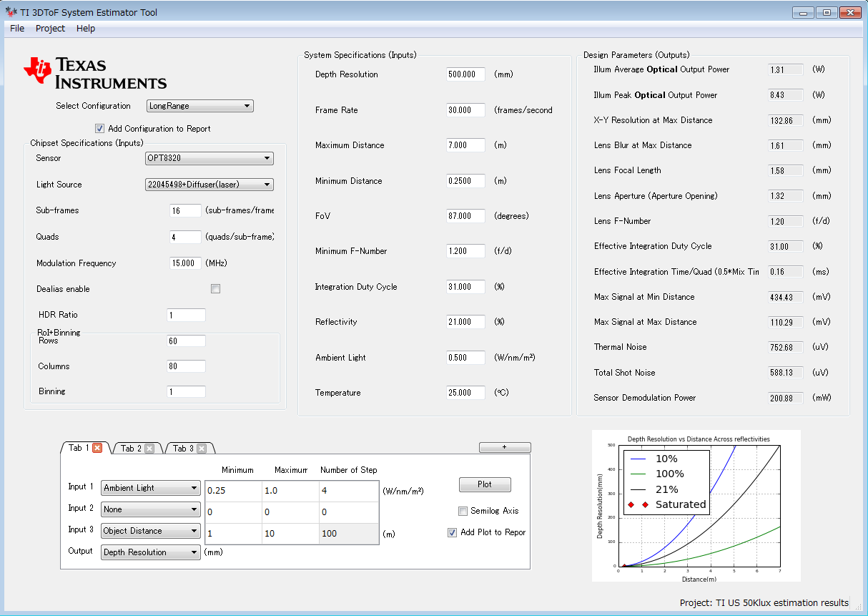This screenshot has width=868, height=616.
Task: Open Input 3 Object Distance dropdown
Action: point(150,531)
